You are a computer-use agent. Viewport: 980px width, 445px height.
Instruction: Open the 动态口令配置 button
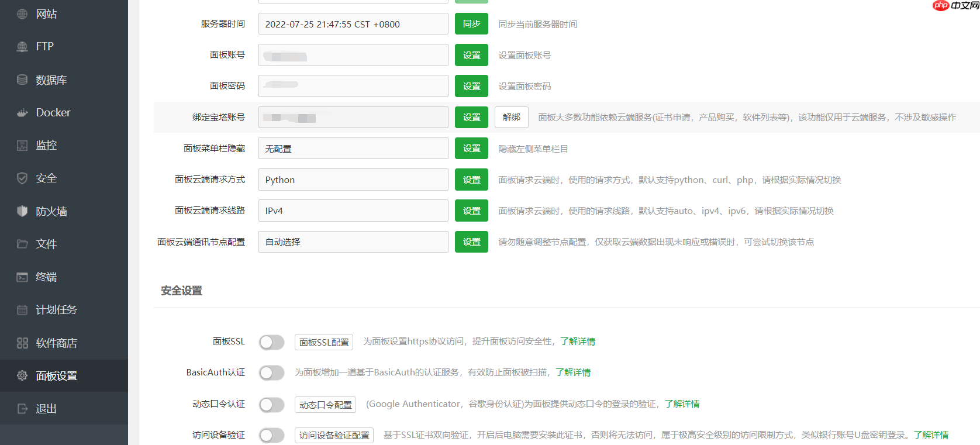click(325, 405)
